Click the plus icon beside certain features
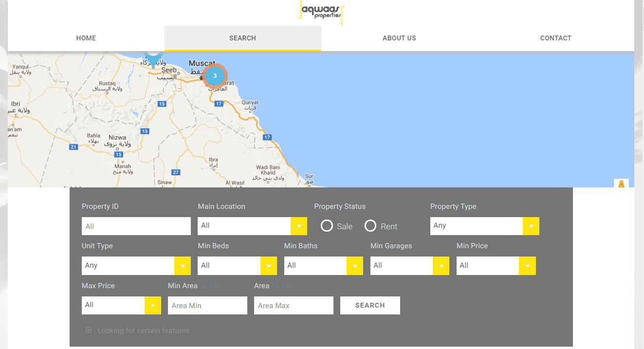 click(88, 330)
